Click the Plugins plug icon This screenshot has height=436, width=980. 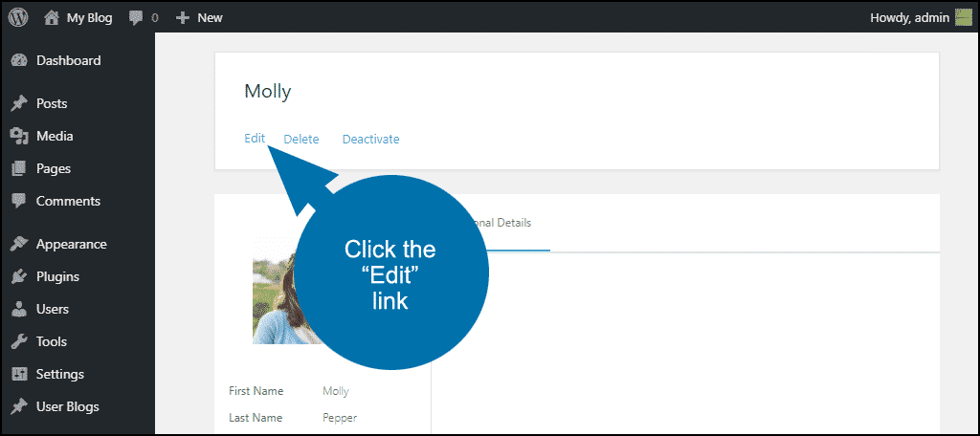coord(19,276)
